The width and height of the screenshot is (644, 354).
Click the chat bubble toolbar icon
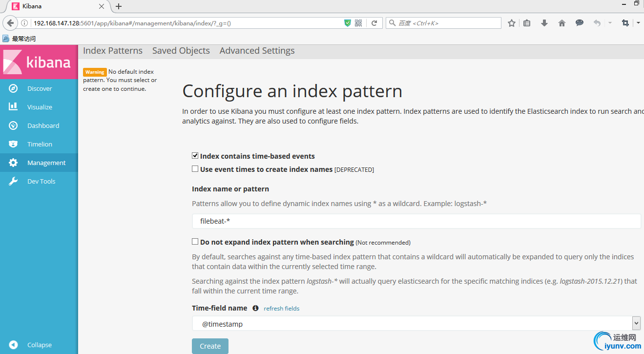[x=580, y=23]
